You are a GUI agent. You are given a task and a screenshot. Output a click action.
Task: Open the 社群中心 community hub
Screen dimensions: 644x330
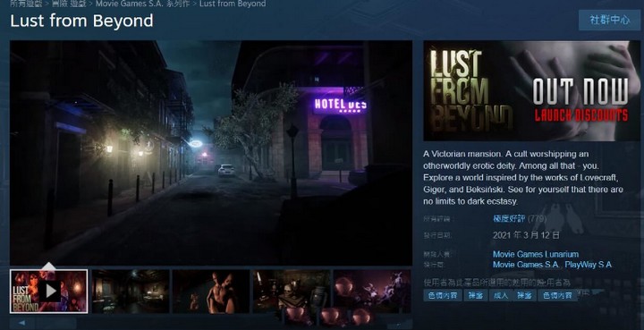(x=609, y=20)
